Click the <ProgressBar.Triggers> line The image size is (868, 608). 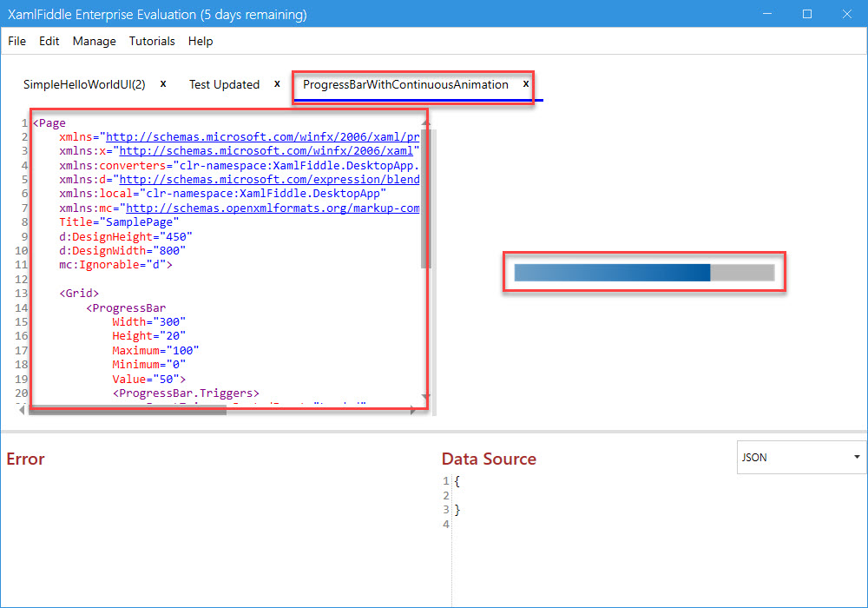(x=186, y=393)
